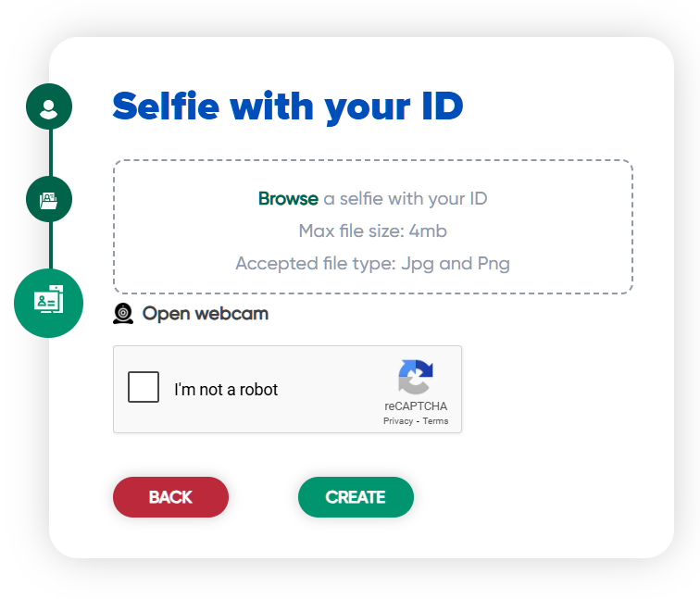Click the profile step icon

49,106
